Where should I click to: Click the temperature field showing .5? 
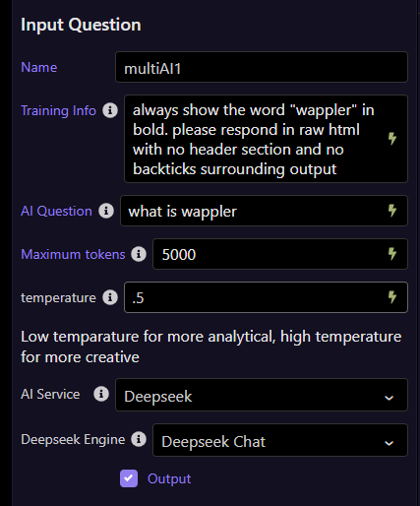(x=266, y=297)
